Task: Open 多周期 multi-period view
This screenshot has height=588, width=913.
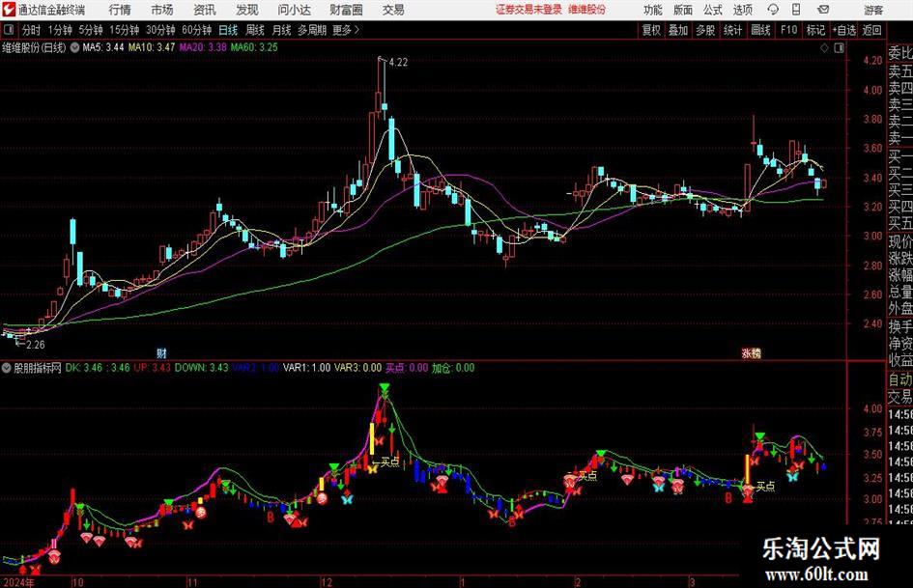Action: (x=312, y=30)
